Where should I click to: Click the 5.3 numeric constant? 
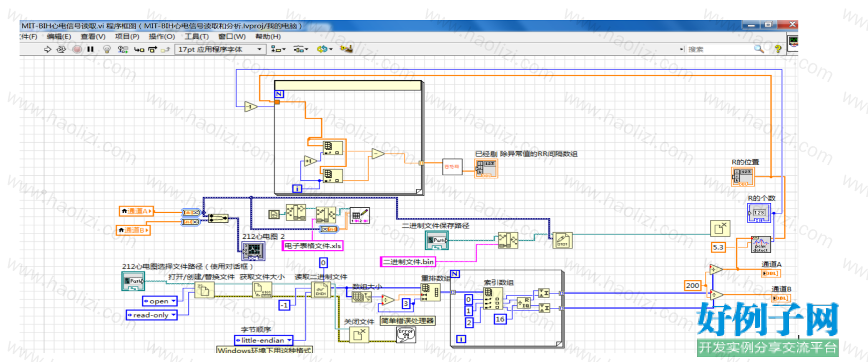[718, 247]
